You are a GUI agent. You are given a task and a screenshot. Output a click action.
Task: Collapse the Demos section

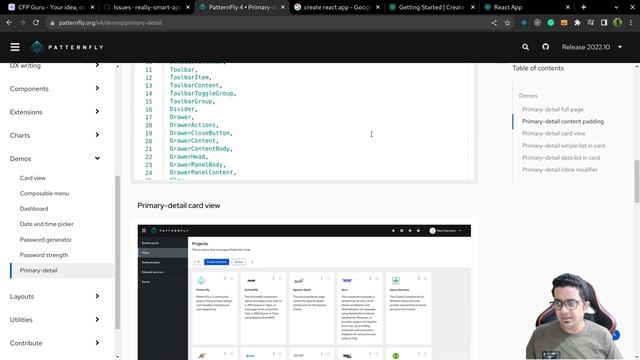(55, 158)
